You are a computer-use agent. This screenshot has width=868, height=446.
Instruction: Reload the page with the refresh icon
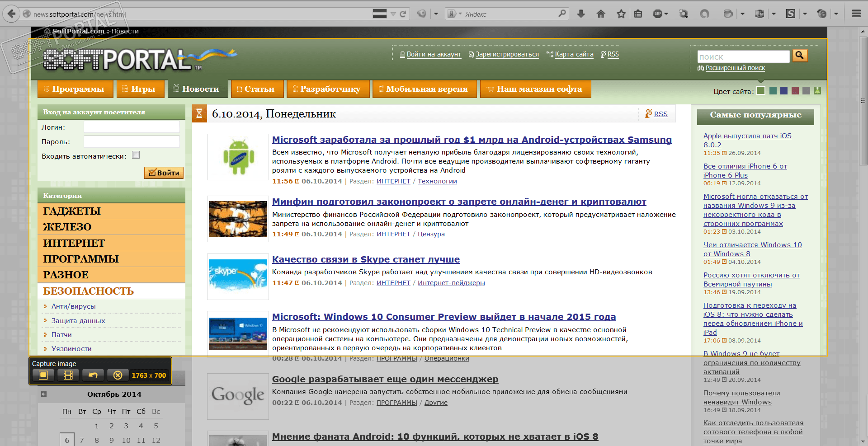(403, 14)
